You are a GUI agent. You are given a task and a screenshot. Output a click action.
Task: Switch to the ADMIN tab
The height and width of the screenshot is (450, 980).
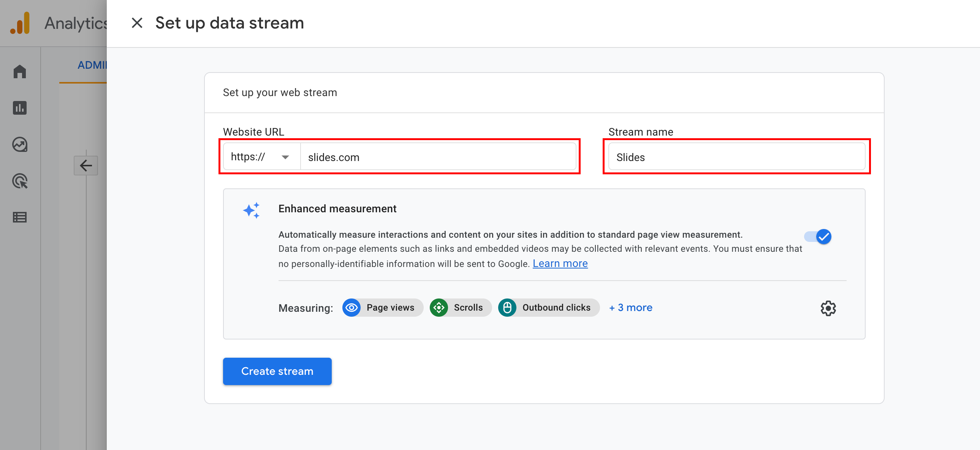coord(92,65)
